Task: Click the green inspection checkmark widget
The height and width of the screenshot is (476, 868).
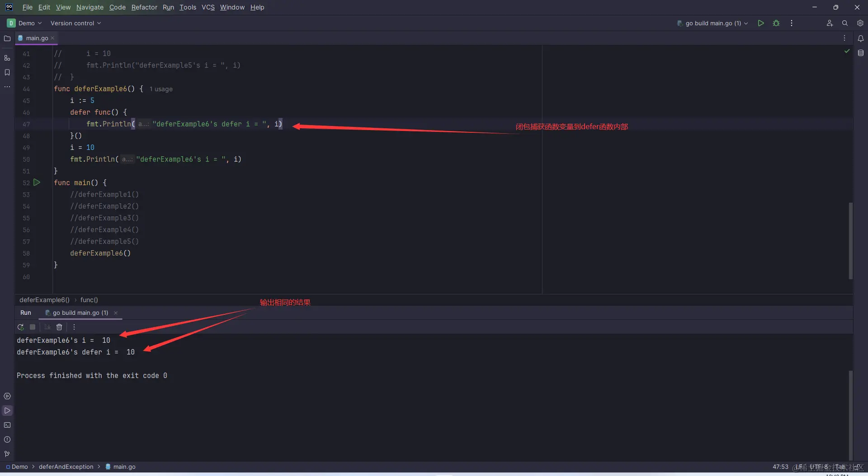Action: pyautogui.click(x=847, y=51)
